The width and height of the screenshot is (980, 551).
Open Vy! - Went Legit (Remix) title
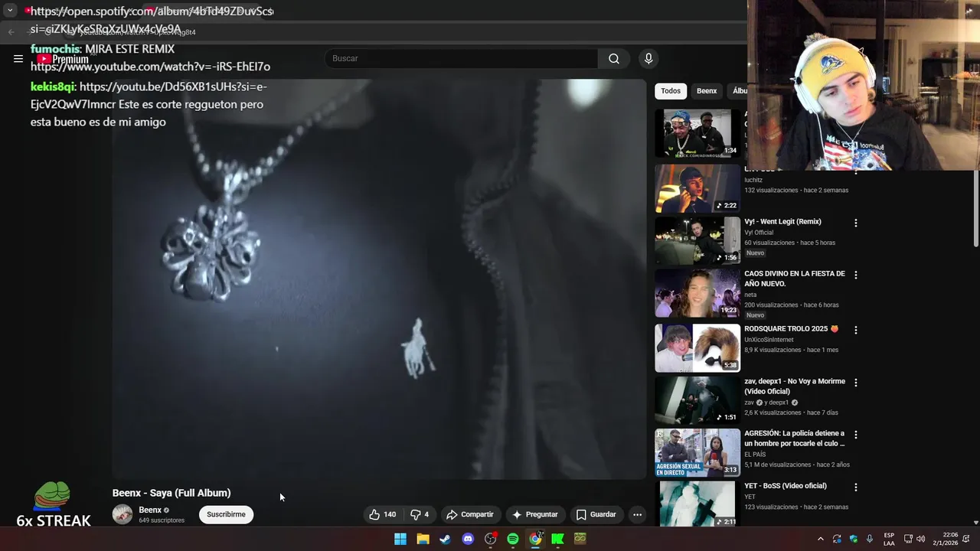click(782, 222)
